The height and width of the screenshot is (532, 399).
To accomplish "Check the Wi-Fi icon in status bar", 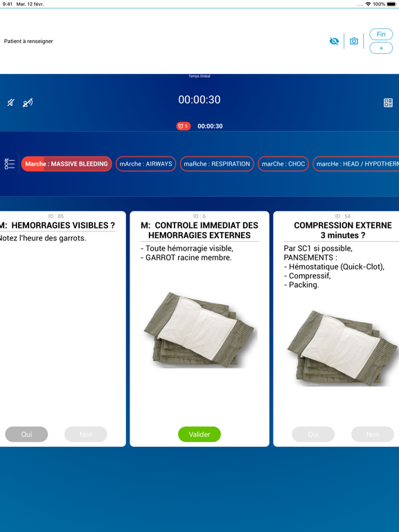I will coord(368,4).
